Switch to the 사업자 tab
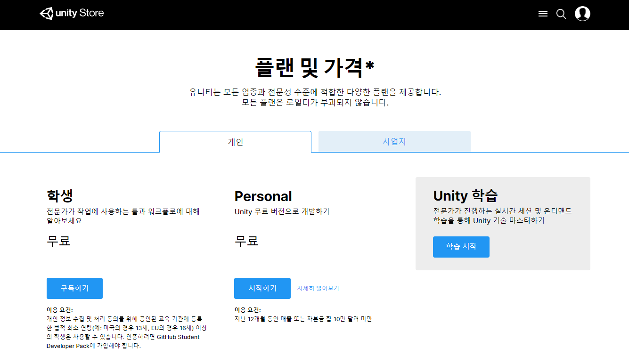Viewport: 629px width, 364px height. click(x=394, y=141)
